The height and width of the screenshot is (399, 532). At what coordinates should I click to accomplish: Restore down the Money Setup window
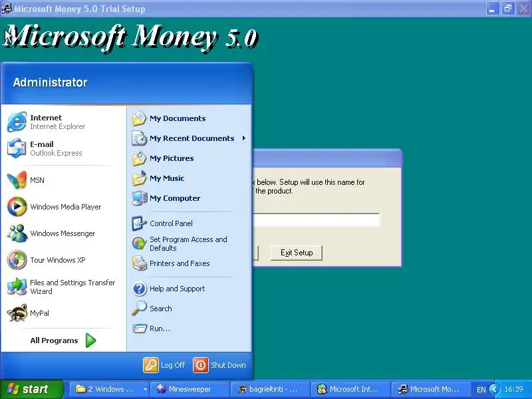click(x=508, y=9)
